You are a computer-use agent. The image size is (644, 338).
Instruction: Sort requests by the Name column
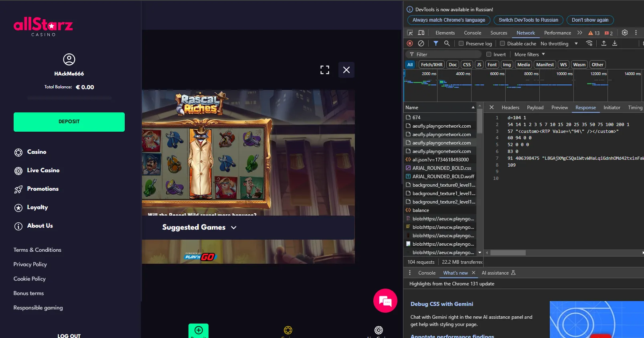(x=440, y=108)
